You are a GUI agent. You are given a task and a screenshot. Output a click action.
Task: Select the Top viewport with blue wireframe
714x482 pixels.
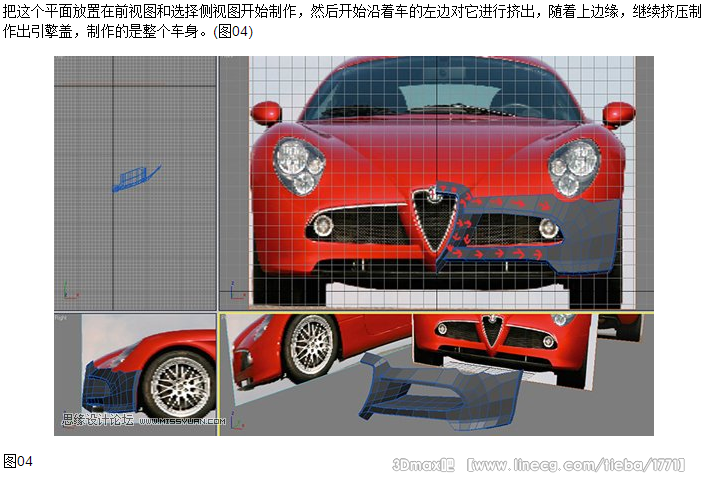point(135,183)
